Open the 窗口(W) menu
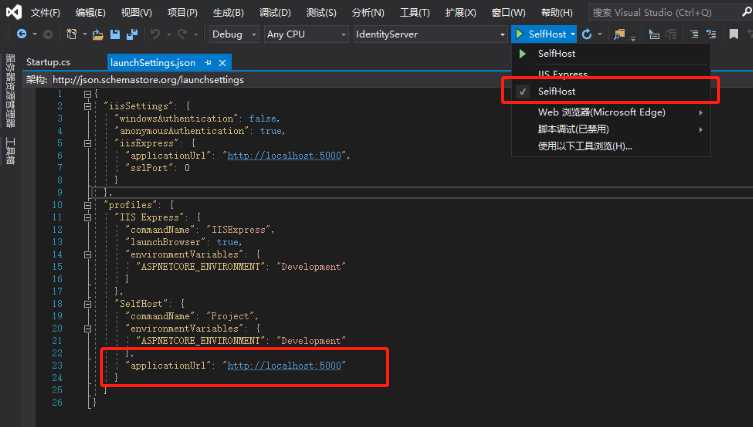The height and width of the screenshot is (427, 753). click(509, 12)
